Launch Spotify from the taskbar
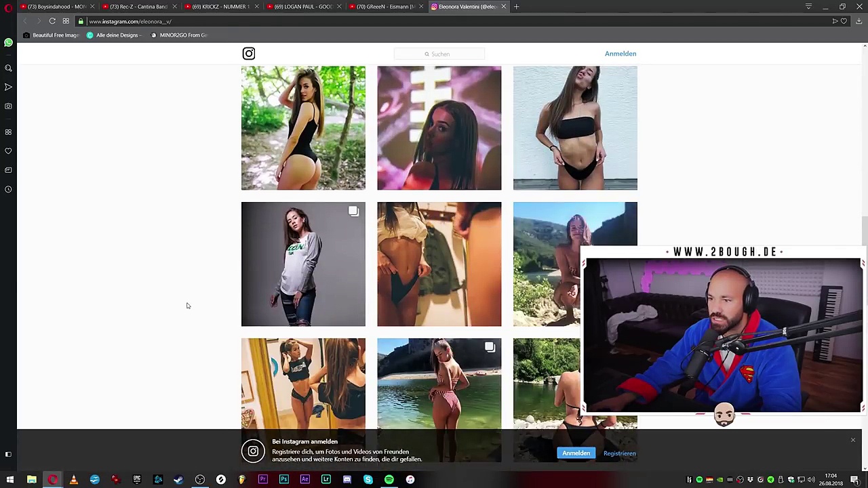Viewport: 868px width, 488px height. pos(389,480)
